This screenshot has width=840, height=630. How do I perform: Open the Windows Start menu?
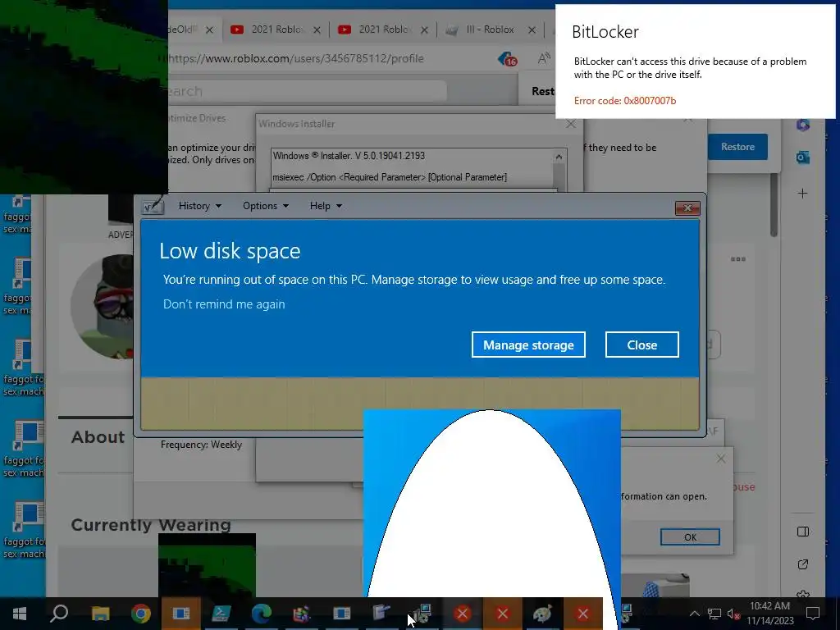(20, 614)
